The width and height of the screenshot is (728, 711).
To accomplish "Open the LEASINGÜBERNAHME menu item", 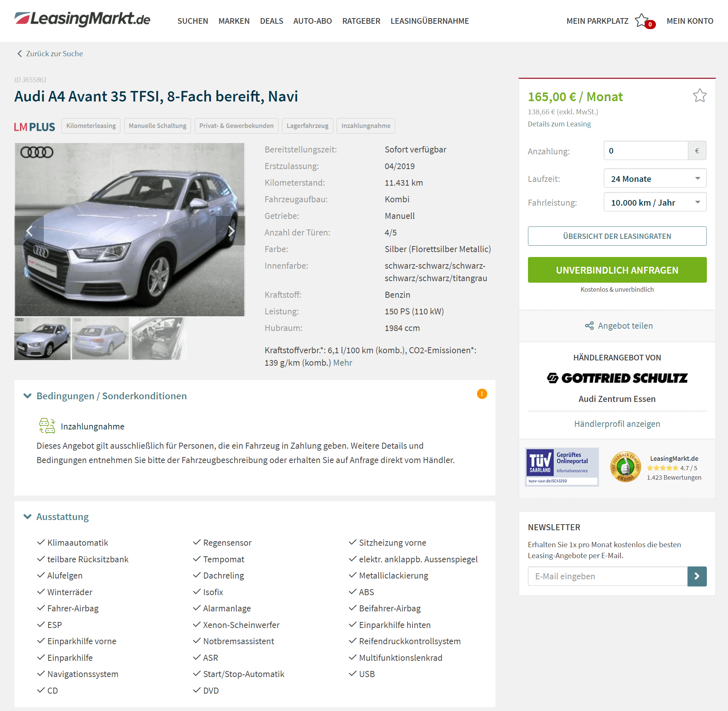I will pyautogui.click(x=429, y=21).
